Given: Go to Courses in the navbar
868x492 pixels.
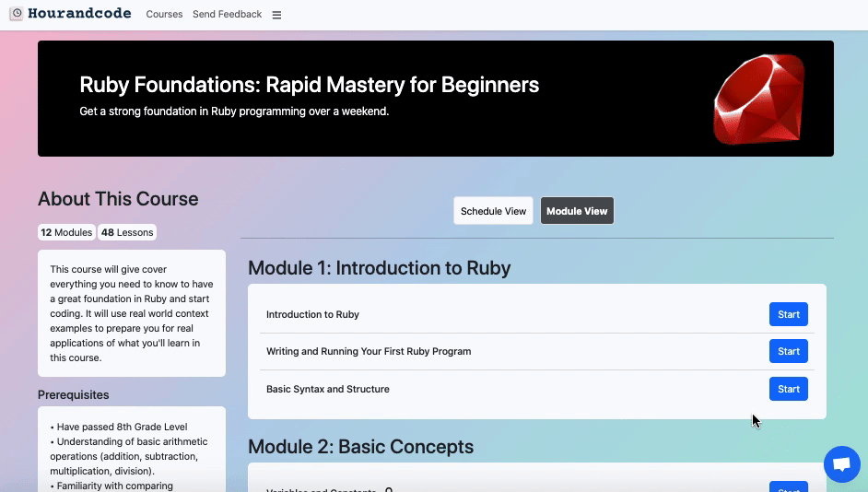Looking at the screenshot, I should tap(164, 14).
